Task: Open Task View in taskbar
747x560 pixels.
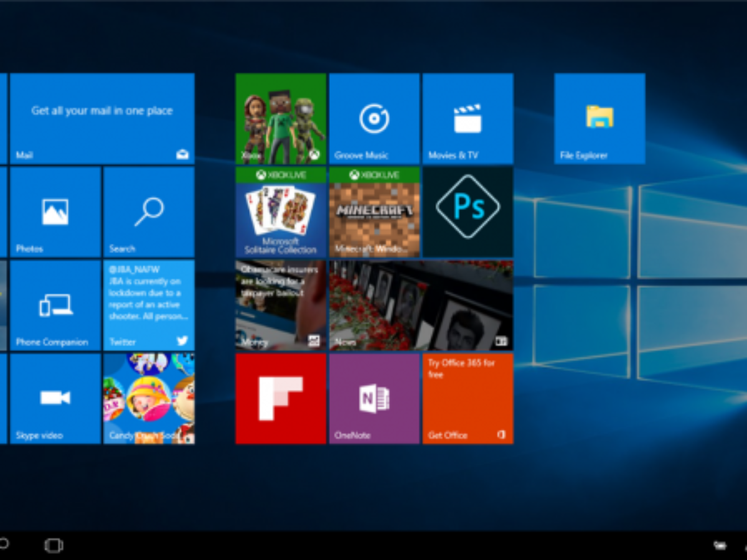Action: 54,546
